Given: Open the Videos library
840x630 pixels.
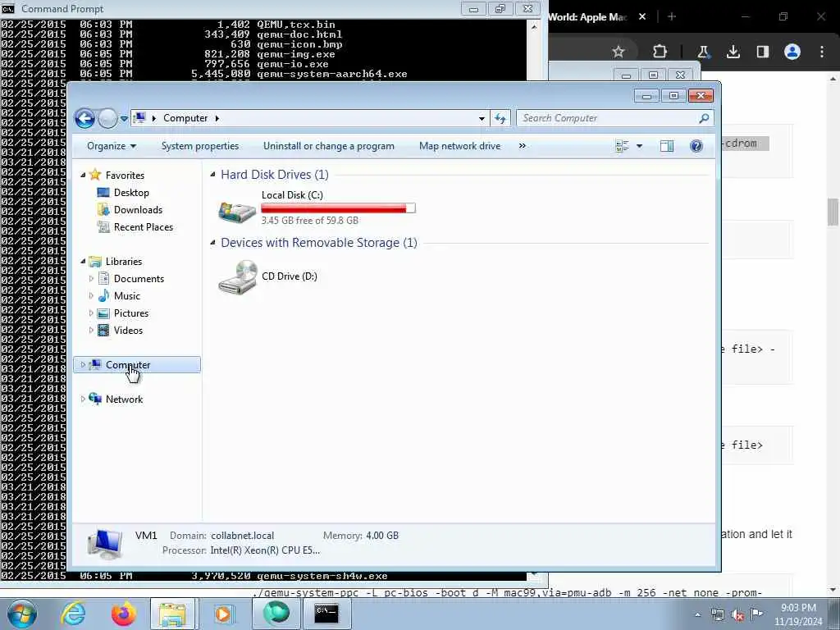Looking at the screenshot, I should pyautogui.click(x=128, y=331).
